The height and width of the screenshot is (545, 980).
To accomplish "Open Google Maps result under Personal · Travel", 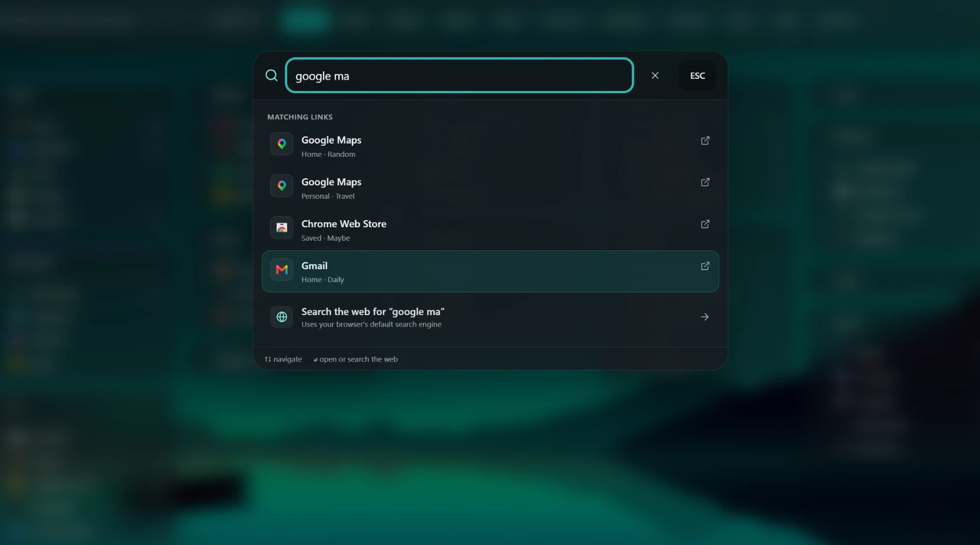I will coord(490,188).
